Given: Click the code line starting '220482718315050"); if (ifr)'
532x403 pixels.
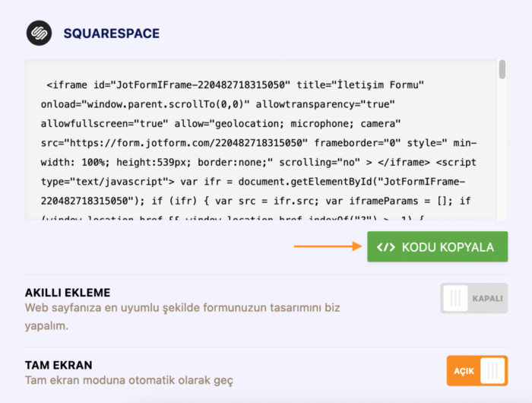Looking at the screenshot, I should click(255, 201).
